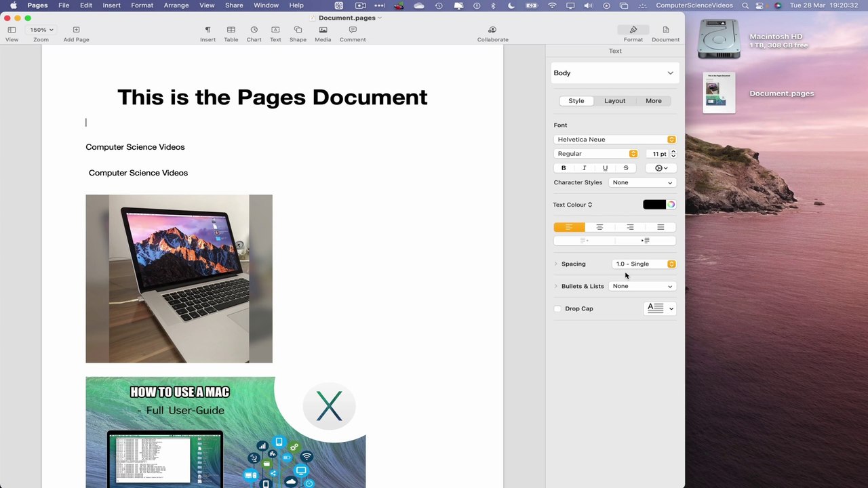The width and height of the screenshot is (868, 488).
Task: Open the Table toolbar icon
Action: tap(231, 33)
